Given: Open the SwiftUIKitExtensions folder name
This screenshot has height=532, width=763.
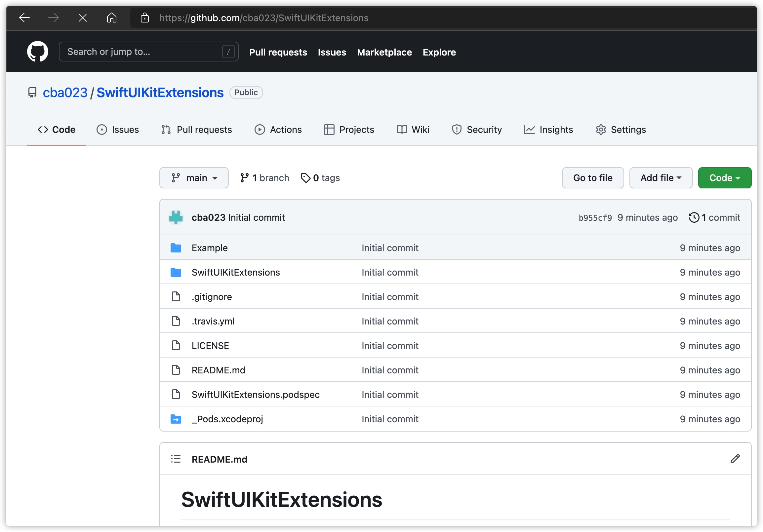Looking at the screenshot, I should point(236,272).
